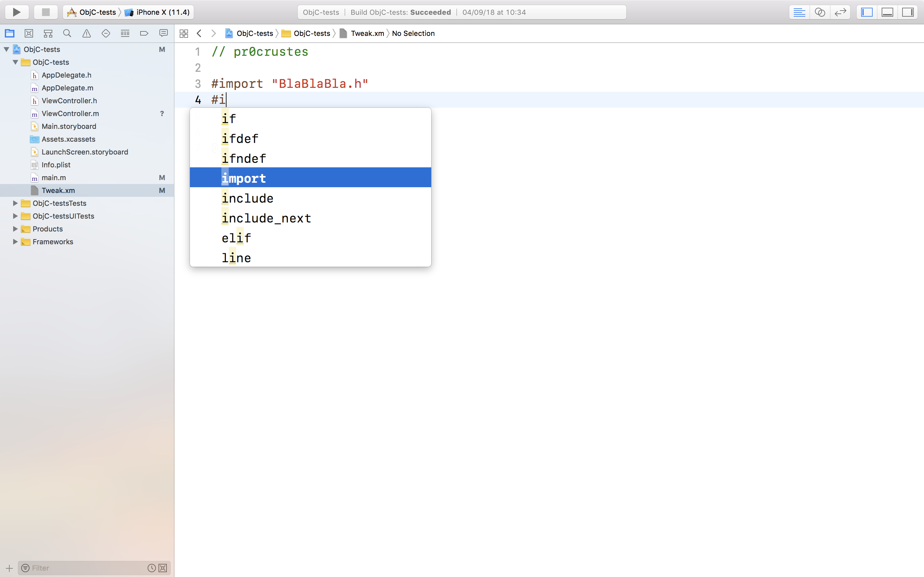Toggle the Utilities inspector panel
The width and height of the screenshot is (924, 577).
(908, 12)
